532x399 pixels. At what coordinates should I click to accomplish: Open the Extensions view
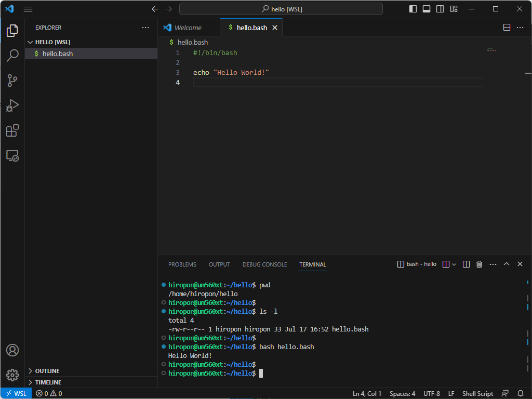pyautogui.click(x=12, y=130)
